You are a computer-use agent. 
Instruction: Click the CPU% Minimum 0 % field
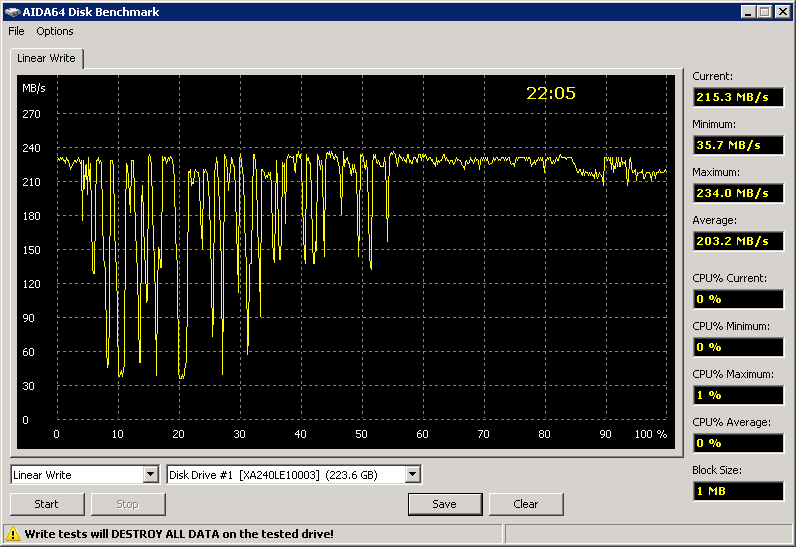point(738,347)
